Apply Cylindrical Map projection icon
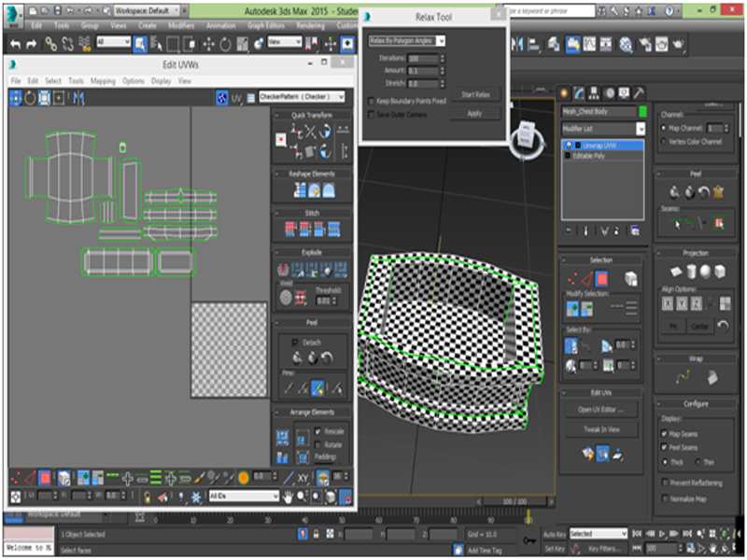This screenshot has width=747, height=560. [691, 272]
